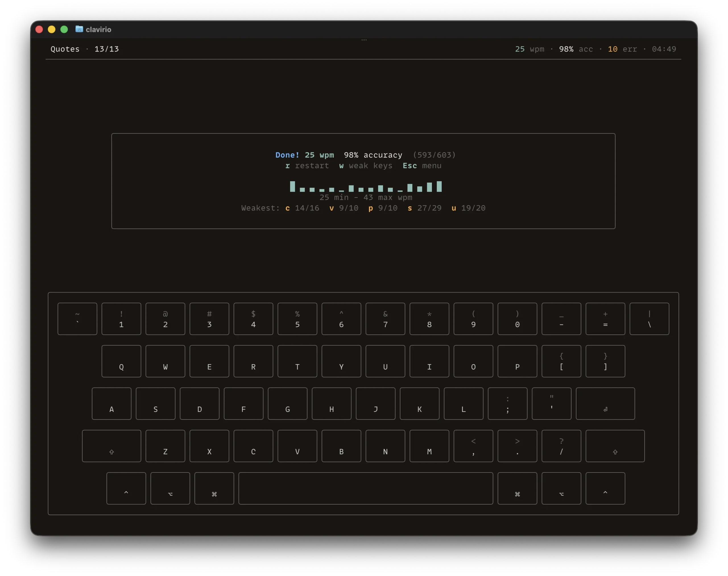
Task: Click the '13/13' progress counter
Action: [107, 49]
